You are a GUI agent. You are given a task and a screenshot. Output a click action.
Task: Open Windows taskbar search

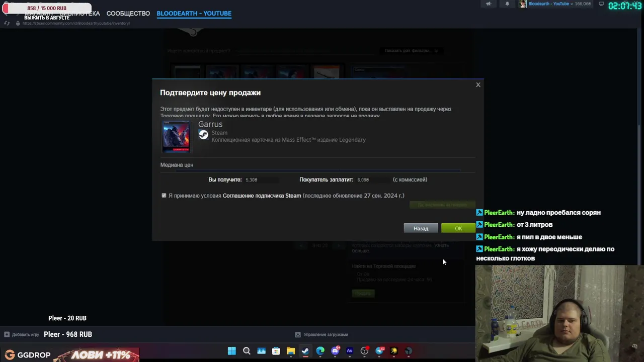pyautogui.click(x=247, y=351)
